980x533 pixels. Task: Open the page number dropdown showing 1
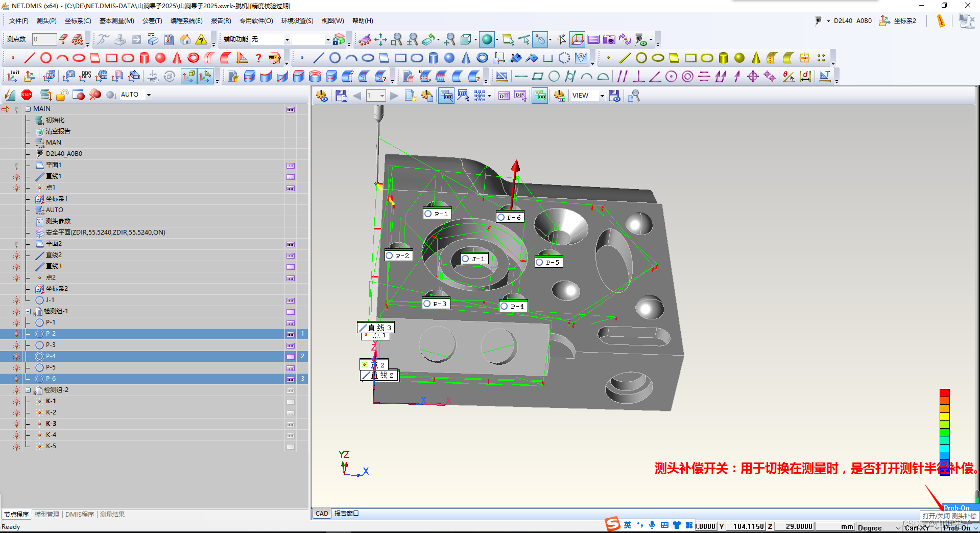tap(381, 96)
